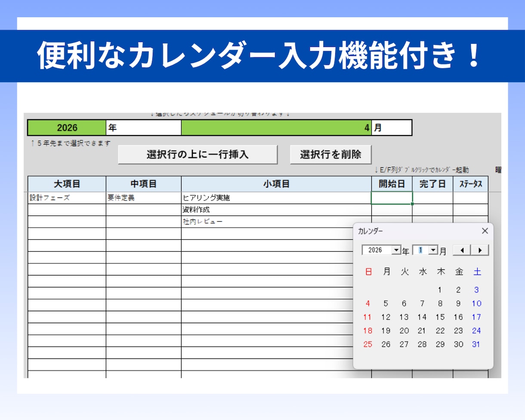Select the green 2026 year cell

pyautogui.click(x=67, y=128)
